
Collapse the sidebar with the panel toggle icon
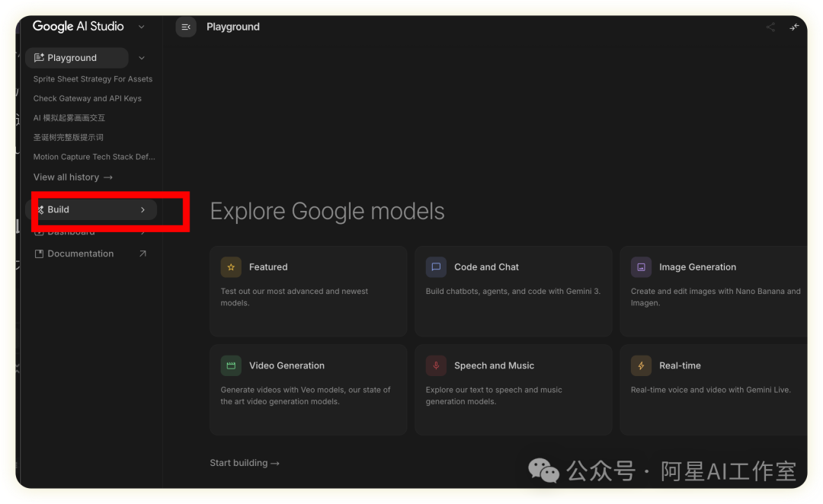point(186,27)
